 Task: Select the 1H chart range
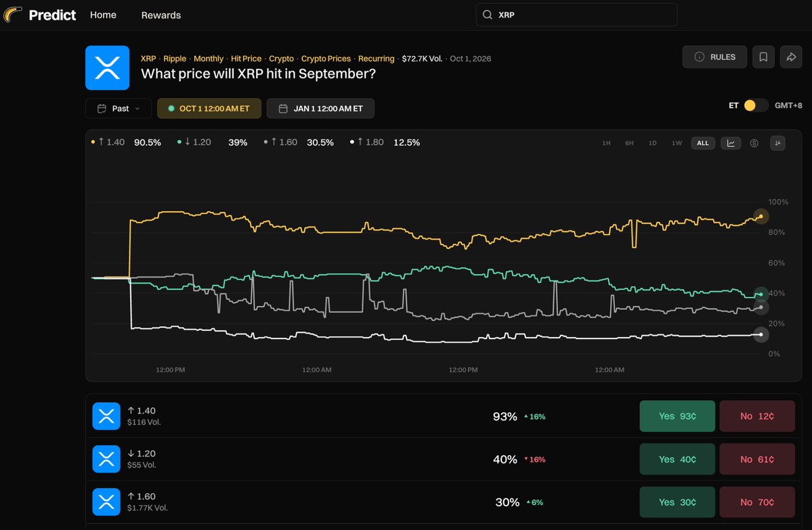tap(606, 143)
